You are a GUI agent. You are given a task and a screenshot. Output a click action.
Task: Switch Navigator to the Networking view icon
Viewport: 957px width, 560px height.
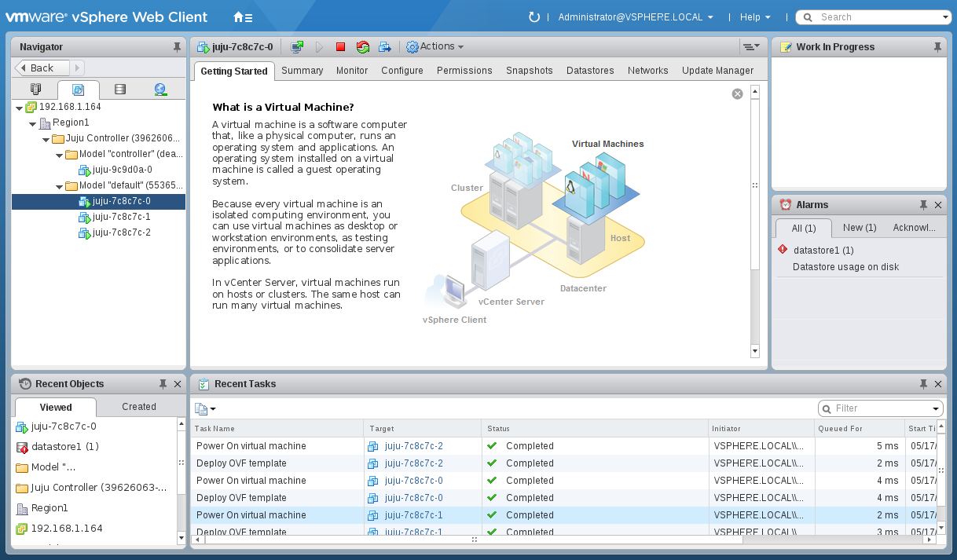[x=160, y=90]
